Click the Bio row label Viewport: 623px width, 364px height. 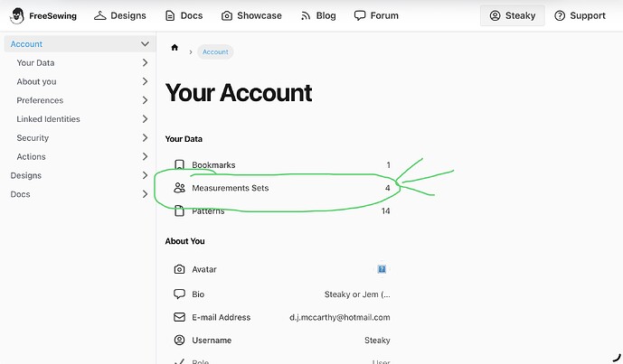[x=198, y=294]
